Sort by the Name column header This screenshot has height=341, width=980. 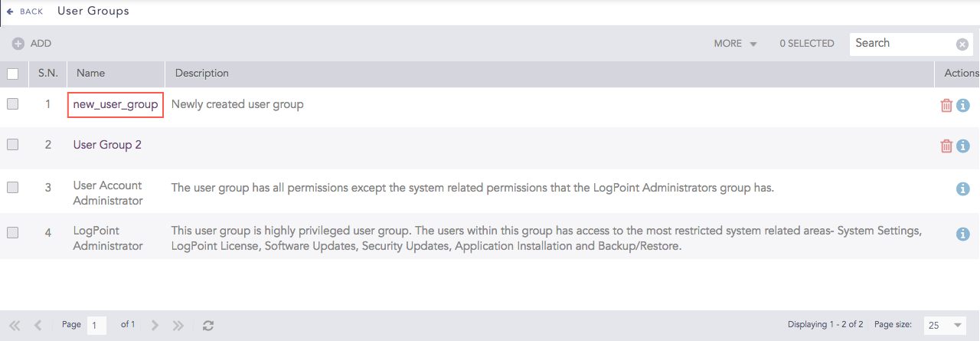click(90, 74)
